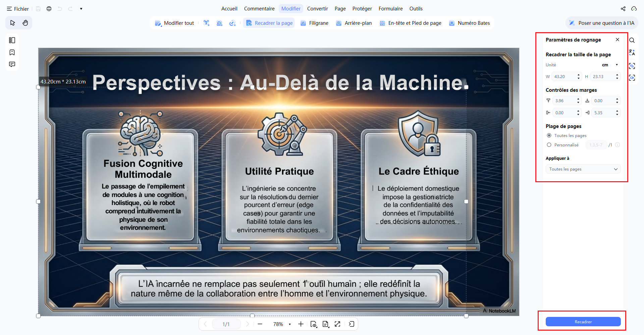Click the AI translate icon

click(x=632, y=53)
